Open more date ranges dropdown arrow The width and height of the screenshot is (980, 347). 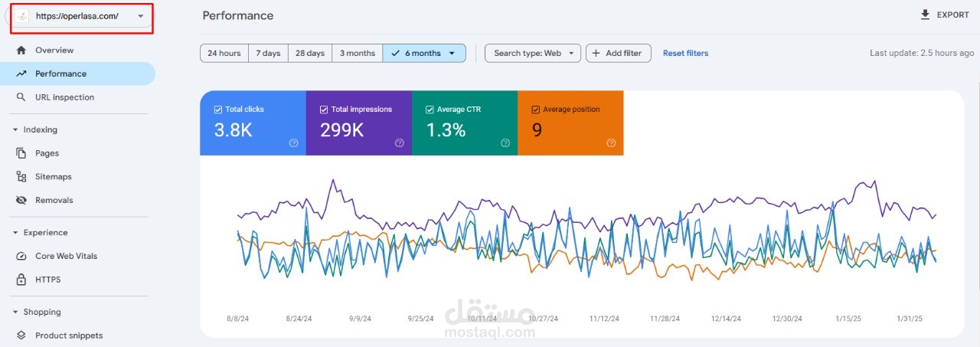click(453, 54)
